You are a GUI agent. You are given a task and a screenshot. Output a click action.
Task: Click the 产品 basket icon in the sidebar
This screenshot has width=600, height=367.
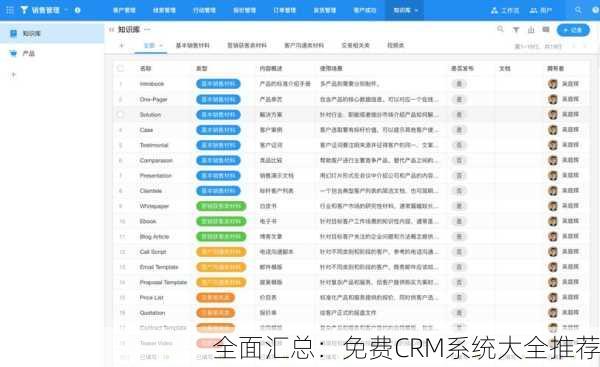[x=13, y=53]
